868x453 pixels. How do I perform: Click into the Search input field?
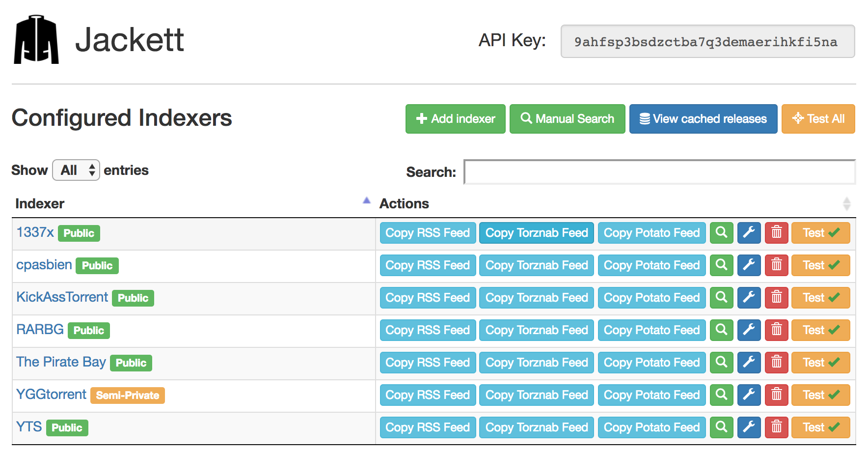tap(660, 172)
